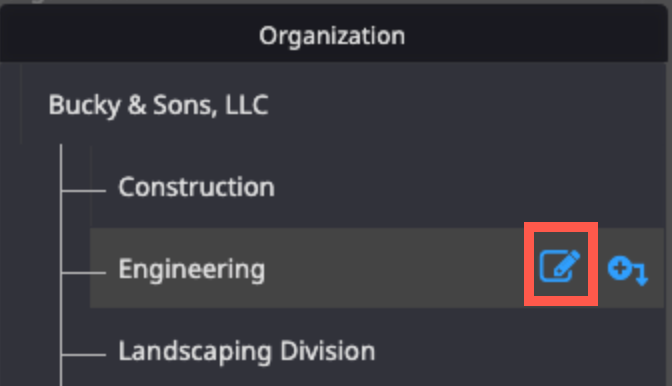Click the edit pencil icon for Engineering
672x386 pixels.
pyautogui.click(x=560, y=266)
